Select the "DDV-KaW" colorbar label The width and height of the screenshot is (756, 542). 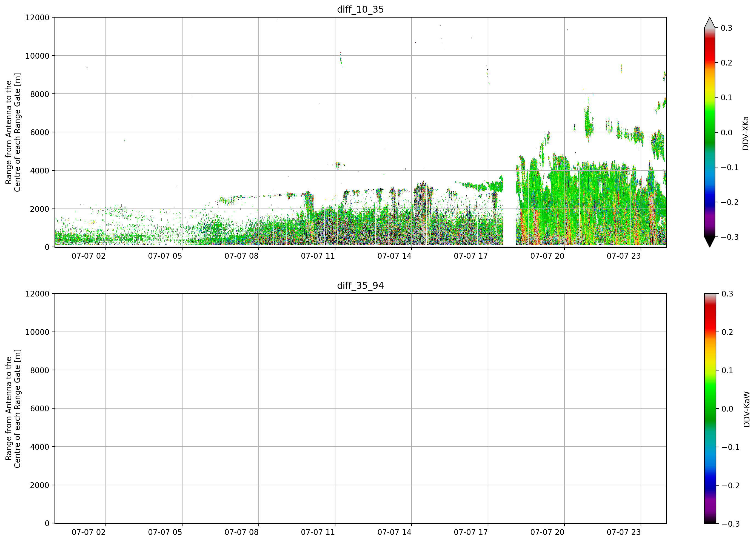pyautogui.click(x=746, y=409)
